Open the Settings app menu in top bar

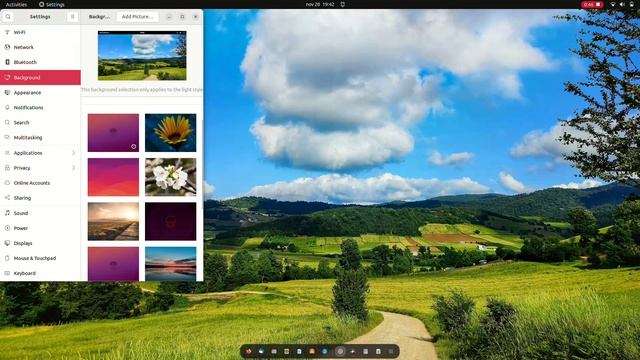tap(52, 4)
